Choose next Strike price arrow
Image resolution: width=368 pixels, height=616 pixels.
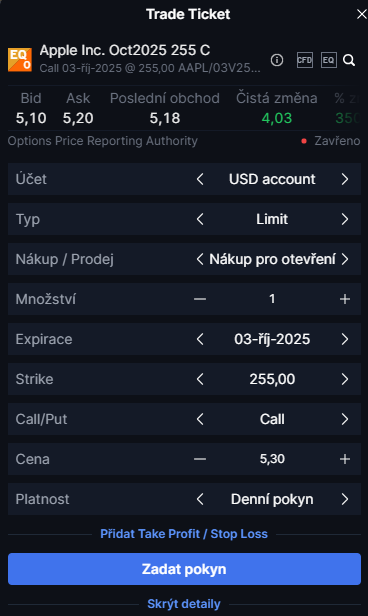coord(345,380)
